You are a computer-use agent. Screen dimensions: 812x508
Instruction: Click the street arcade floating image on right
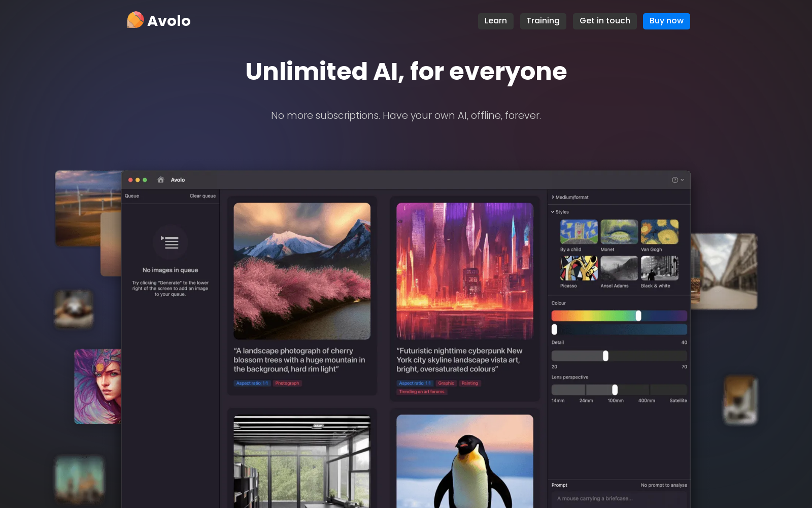(x=724, y=271)
